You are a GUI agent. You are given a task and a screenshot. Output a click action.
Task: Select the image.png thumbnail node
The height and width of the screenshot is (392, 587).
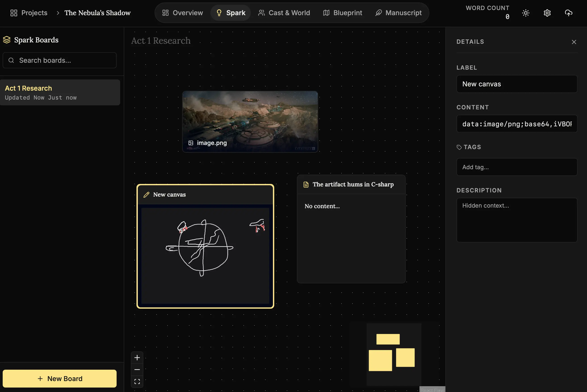tap(250, 121)
